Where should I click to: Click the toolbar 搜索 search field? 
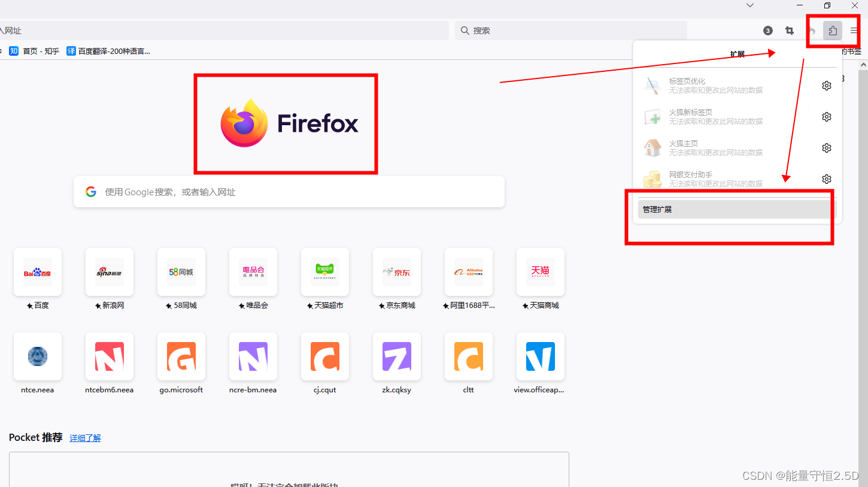[x=571, y=31]
